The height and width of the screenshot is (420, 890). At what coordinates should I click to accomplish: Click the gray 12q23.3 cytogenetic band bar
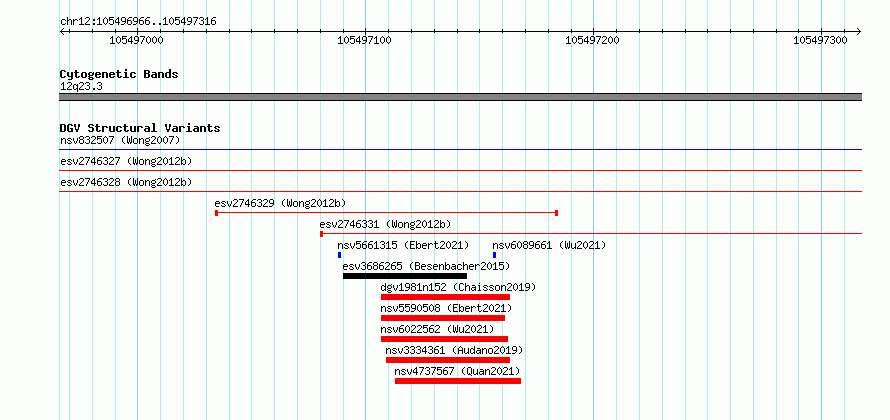pyautogui.click(x=460, y=97)
